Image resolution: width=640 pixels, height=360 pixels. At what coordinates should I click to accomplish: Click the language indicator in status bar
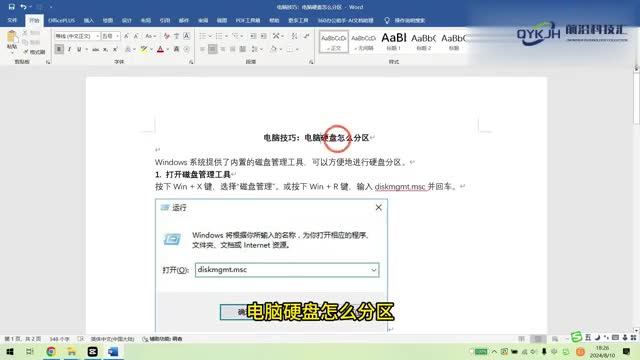click(x=112, y=339)
